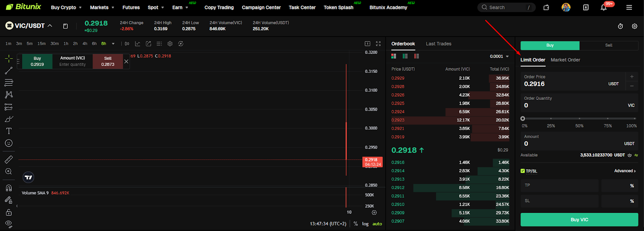
Task: Click the TradingView logo badge
Action: (29, 177)
